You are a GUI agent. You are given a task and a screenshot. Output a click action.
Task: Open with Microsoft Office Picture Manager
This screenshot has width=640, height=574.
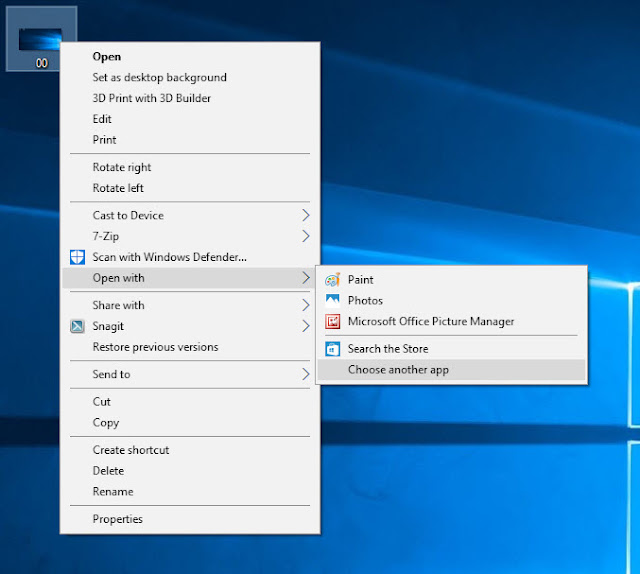tap(452, 321)
